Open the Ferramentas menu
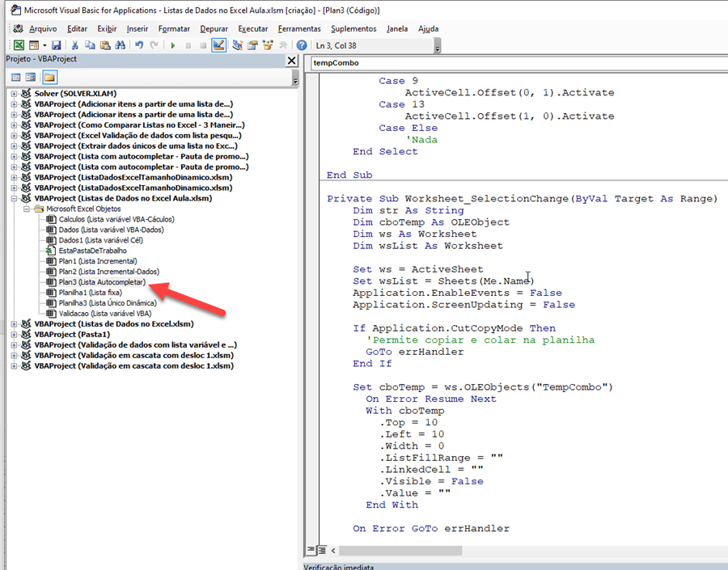Screen dimensions: 728x570 coord(299,28)
